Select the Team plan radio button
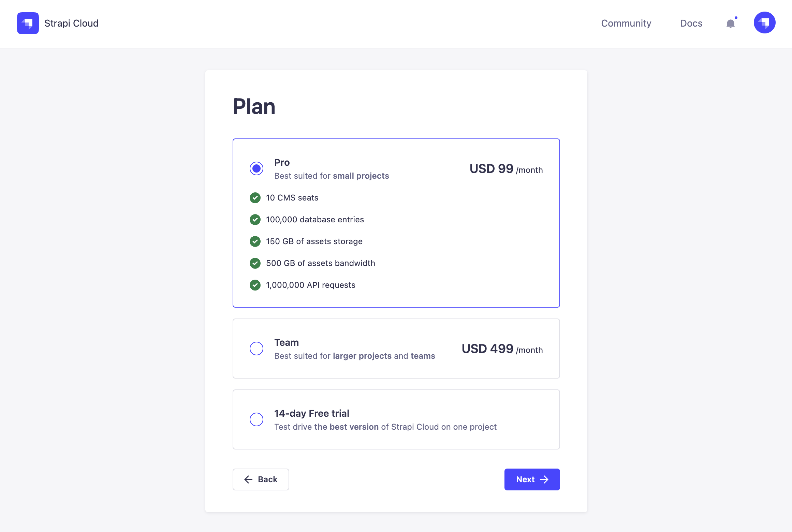Screen dimensions: 792x532 [x=256, y=349]
